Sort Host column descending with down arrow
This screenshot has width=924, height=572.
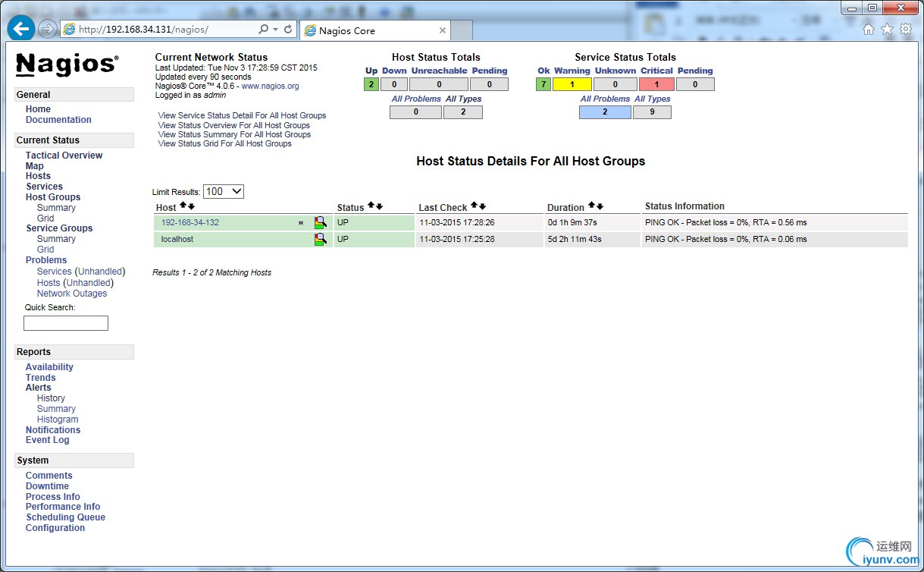click(191, 206)
